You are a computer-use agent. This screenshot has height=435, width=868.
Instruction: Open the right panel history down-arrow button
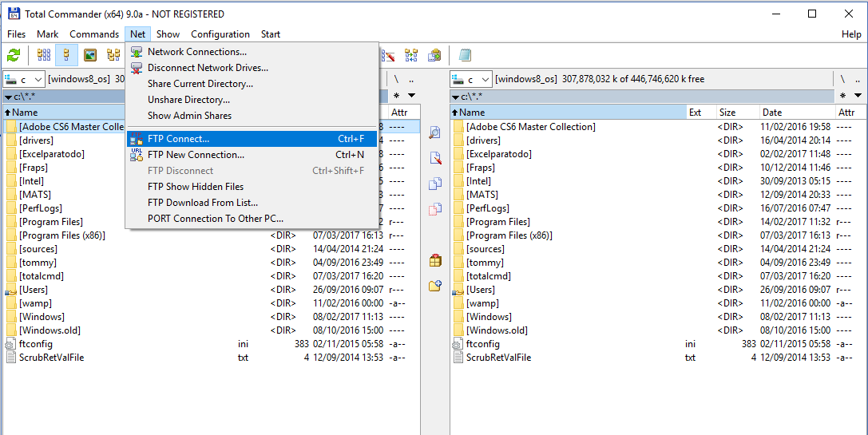[x=858, y=95]
